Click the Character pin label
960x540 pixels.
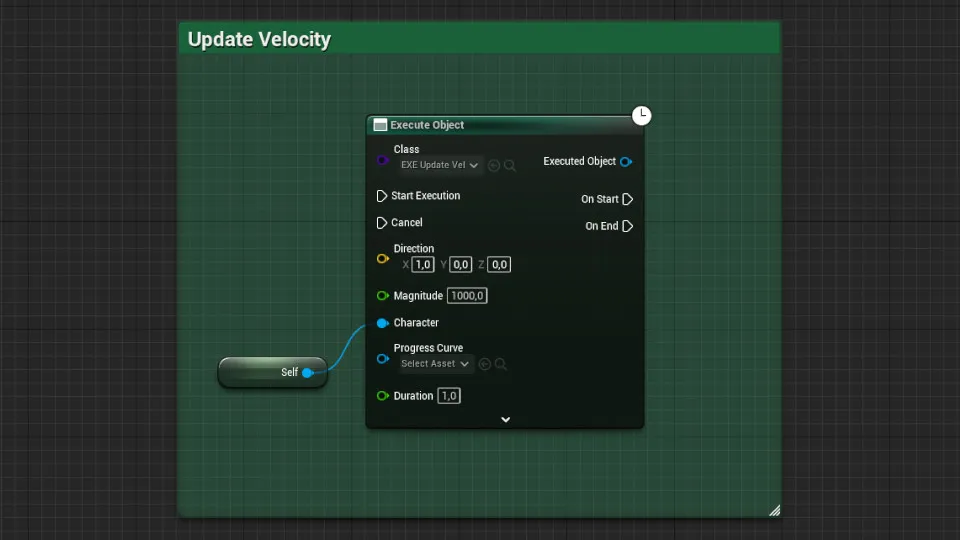pos(416,323)
